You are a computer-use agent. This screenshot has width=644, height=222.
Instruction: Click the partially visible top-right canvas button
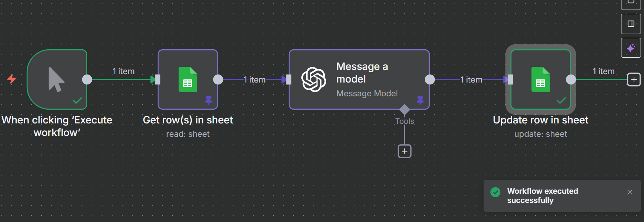pyautogui.click(x=631, y=4)
